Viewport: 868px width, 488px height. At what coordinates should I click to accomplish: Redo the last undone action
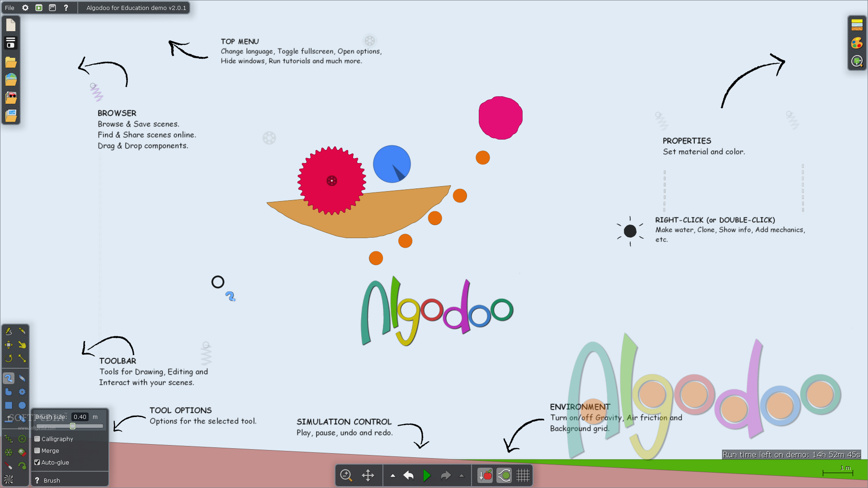[x=446, y=475]
